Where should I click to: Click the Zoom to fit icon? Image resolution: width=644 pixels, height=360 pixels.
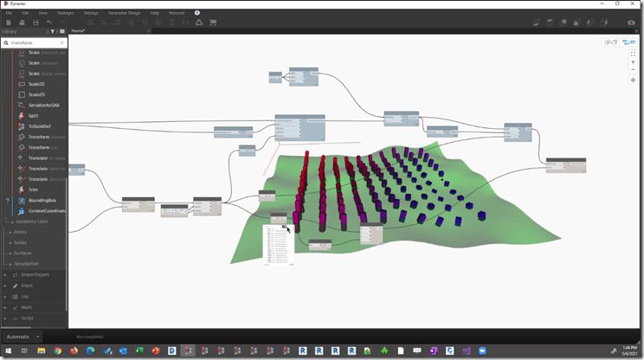(634, 54)
